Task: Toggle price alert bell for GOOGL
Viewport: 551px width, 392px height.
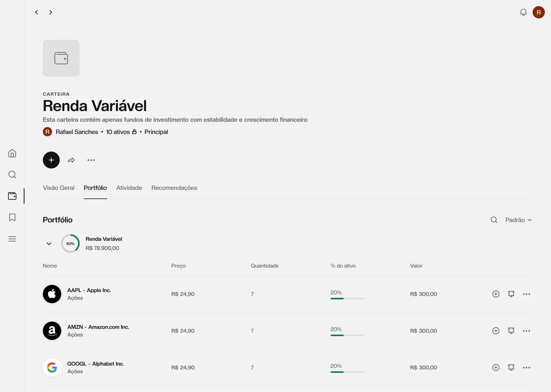Action: 511,367
